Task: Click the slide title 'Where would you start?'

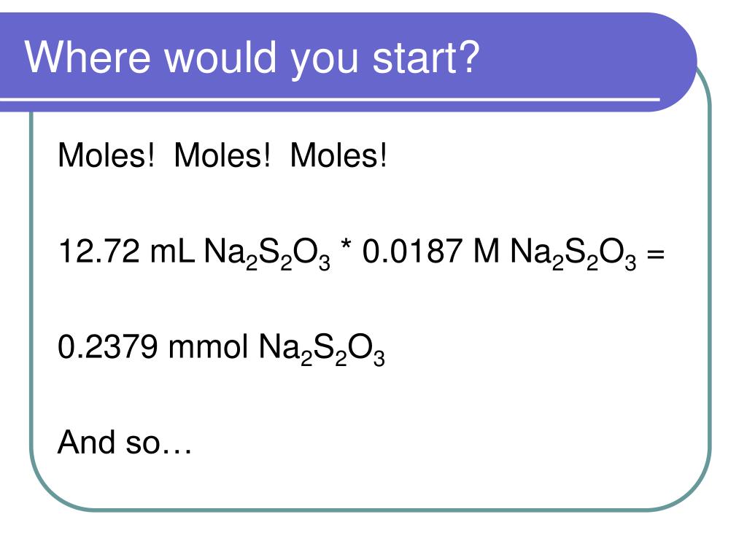Action: pos(252,58)
